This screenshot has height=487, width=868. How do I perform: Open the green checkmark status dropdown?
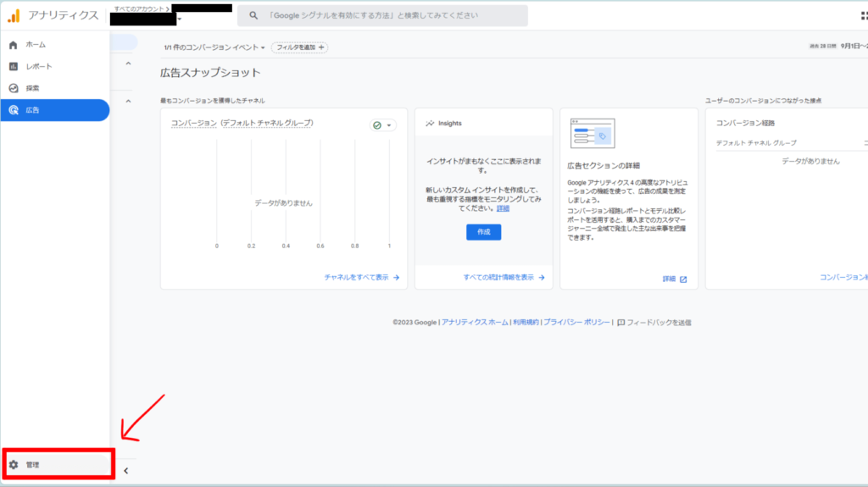383,125
